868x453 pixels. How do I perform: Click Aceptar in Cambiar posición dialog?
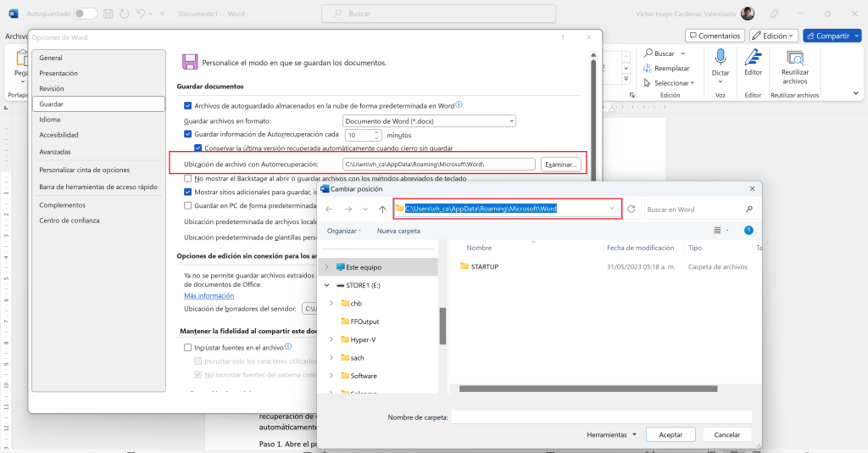coord(670,434)
